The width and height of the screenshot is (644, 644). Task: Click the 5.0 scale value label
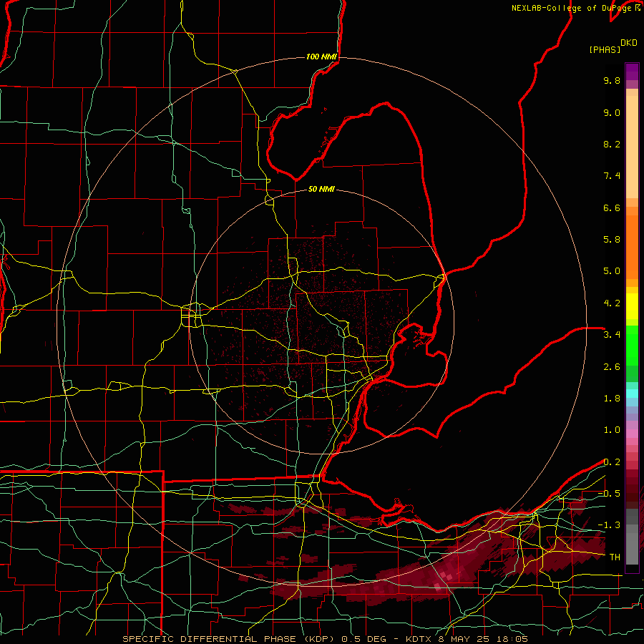click(612, 271)
